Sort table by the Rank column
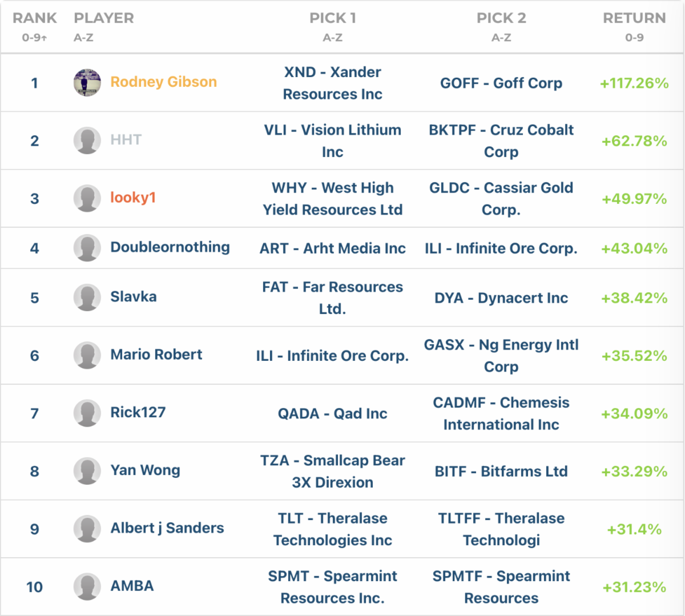 coord(34,18)
